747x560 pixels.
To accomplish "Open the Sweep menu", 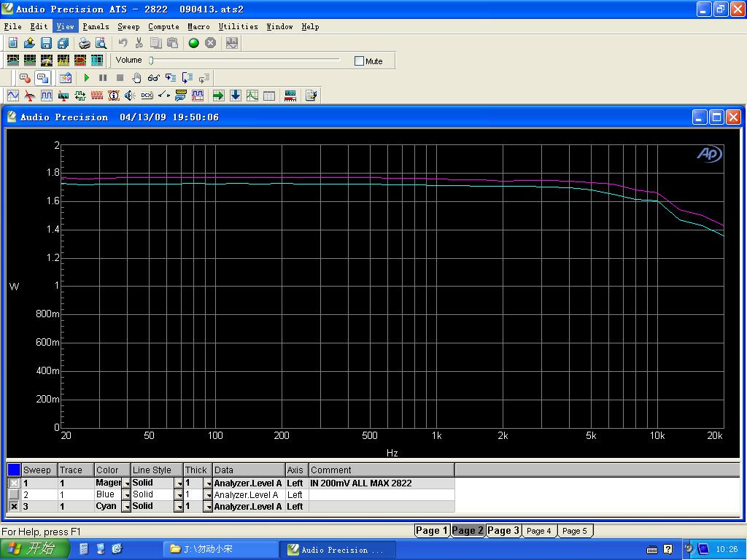I will (128, 27).
